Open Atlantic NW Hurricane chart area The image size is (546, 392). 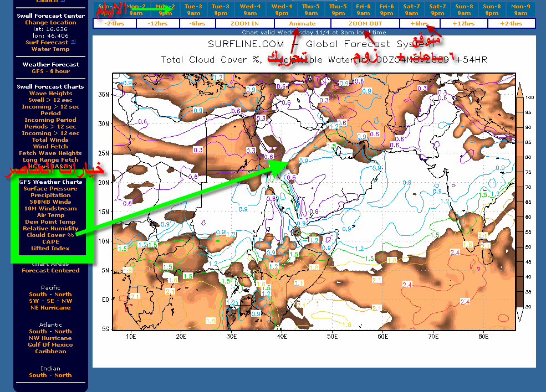50,338
